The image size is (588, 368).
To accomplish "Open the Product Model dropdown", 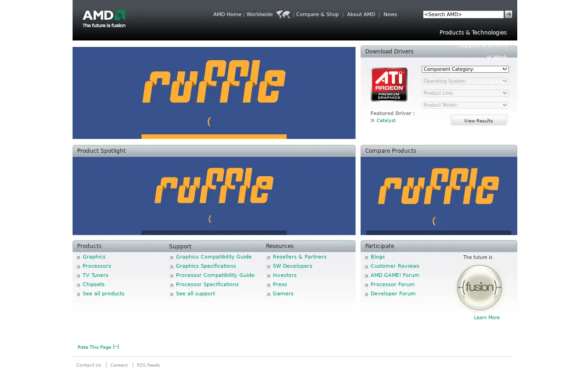I will point(465,105).
